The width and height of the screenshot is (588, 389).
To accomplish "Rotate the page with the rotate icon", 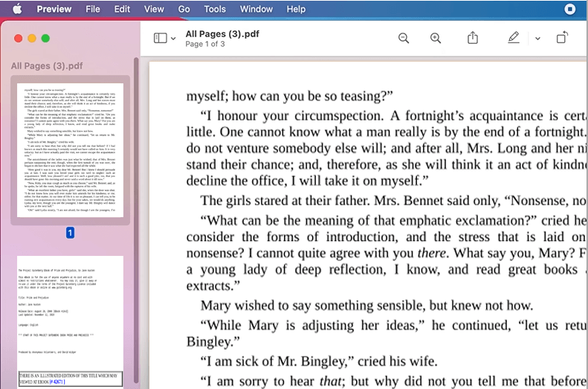I will (562, 37).
